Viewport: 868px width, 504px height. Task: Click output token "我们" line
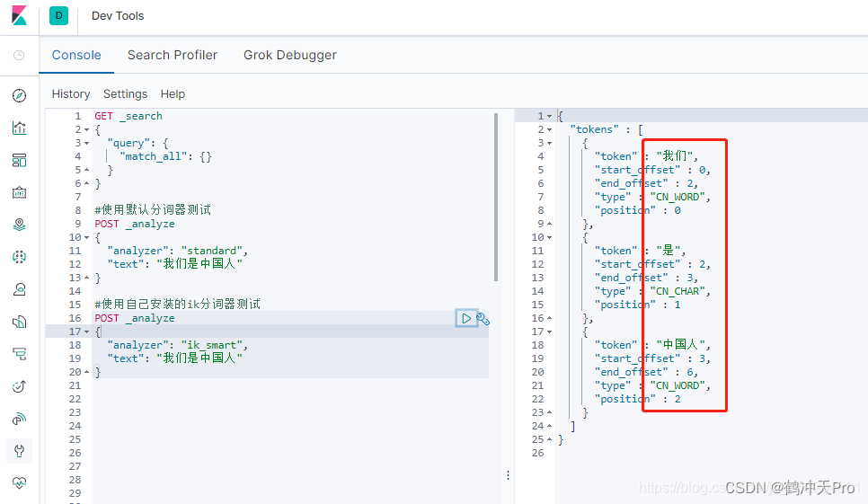647,156
